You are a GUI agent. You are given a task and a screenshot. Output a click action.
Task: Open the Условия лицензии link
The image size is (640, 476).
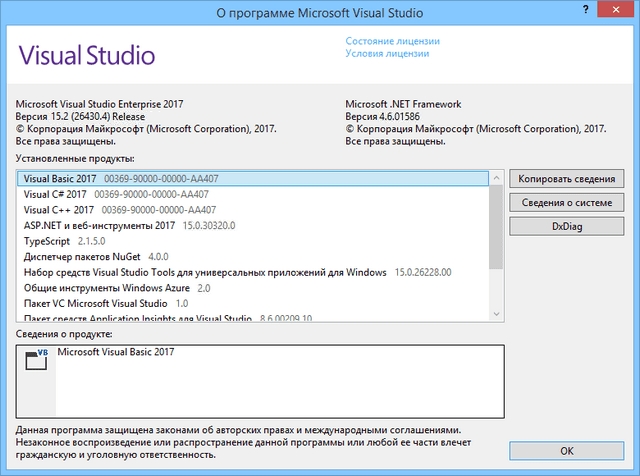pyautogui.click(x=388, y=54)
